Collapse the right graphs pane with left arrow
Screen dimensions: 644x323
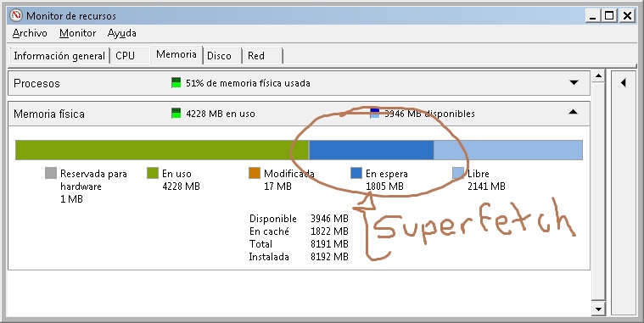(624, 83)
